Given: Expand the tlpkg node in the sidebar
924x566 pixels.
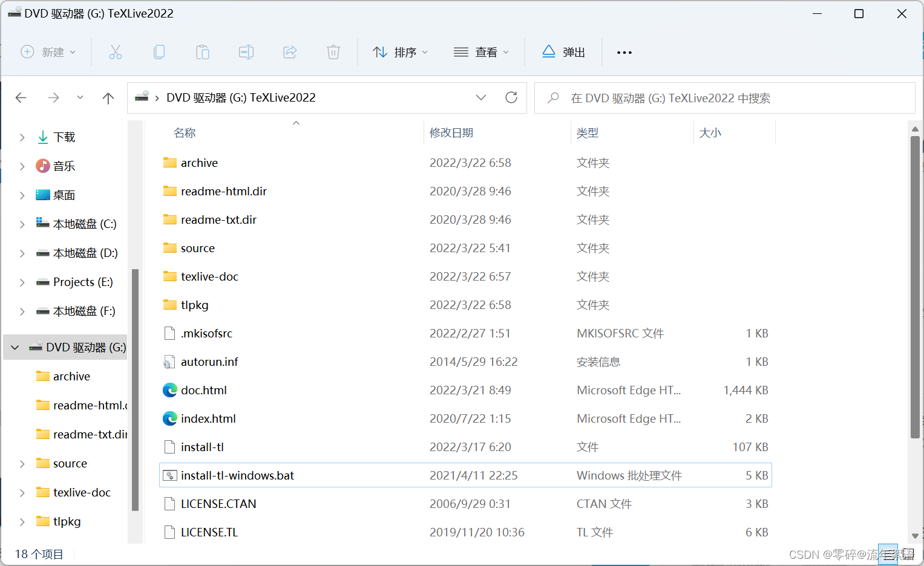Looking at the screenshot, I should [x=22, y=521].
